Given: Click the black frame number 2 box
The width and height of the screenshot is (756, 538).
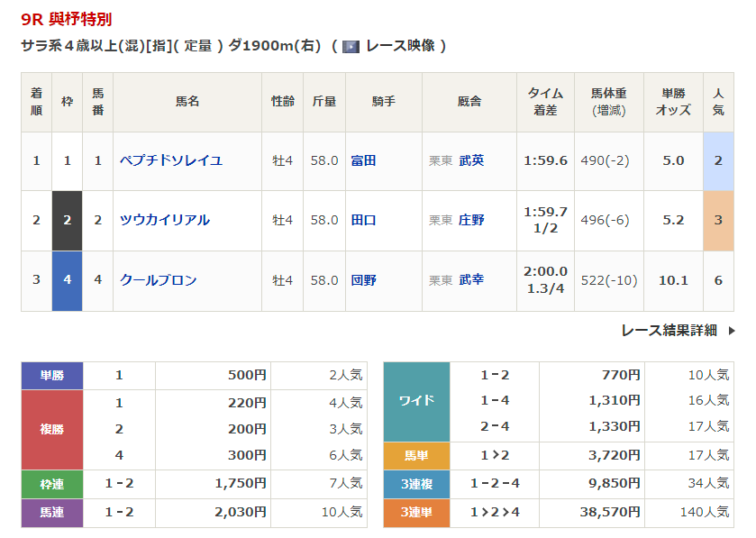Looking at the screenshot, I should tap(67, 220).
